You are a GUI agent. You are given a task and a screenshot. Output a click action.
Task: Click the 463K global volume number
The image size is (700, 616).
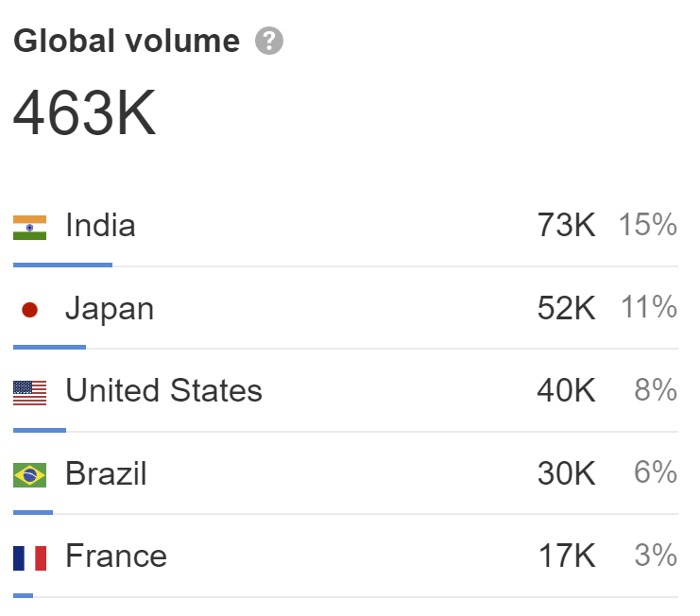click(85, 112)
